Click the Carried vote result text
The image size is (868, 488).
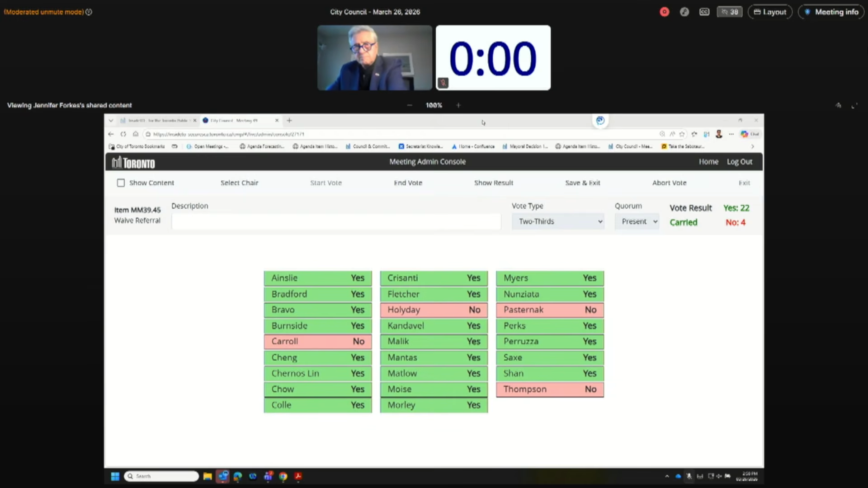click(x=683, y=222)
